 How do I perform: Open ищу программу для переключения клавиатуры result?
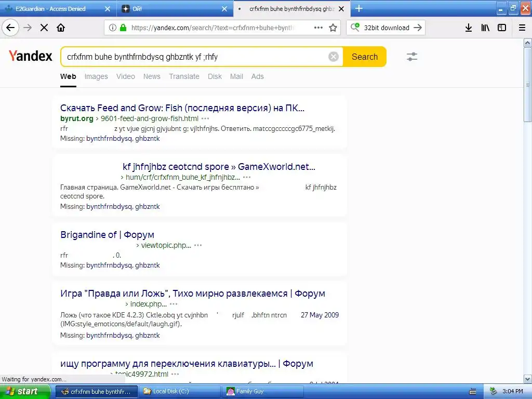coord(187,364)
